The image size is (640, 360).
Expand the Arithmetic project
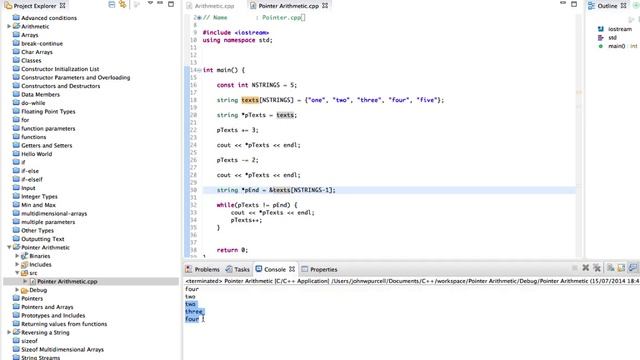click(x=9, y=26)
